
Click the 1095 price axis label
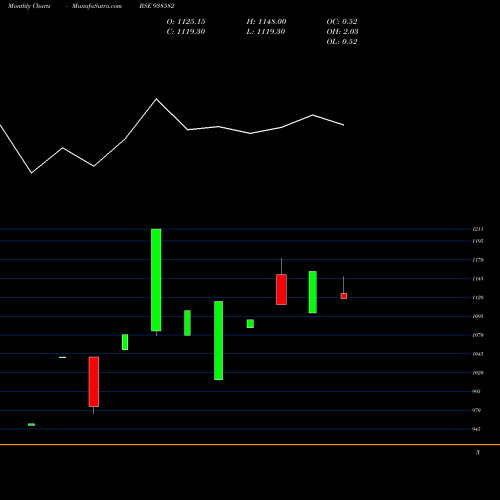[x=478, y=316]
